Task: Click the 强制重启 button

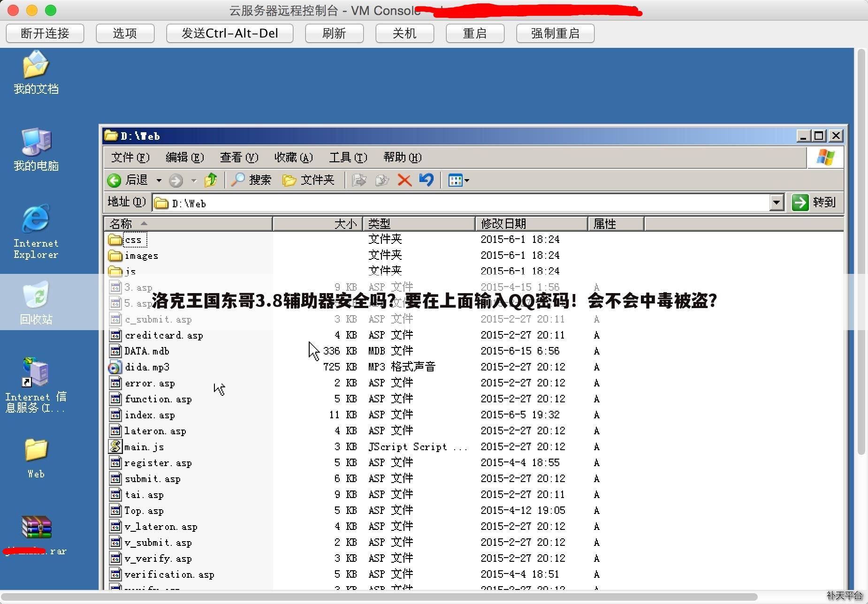Action: click(x=555, y=33)
